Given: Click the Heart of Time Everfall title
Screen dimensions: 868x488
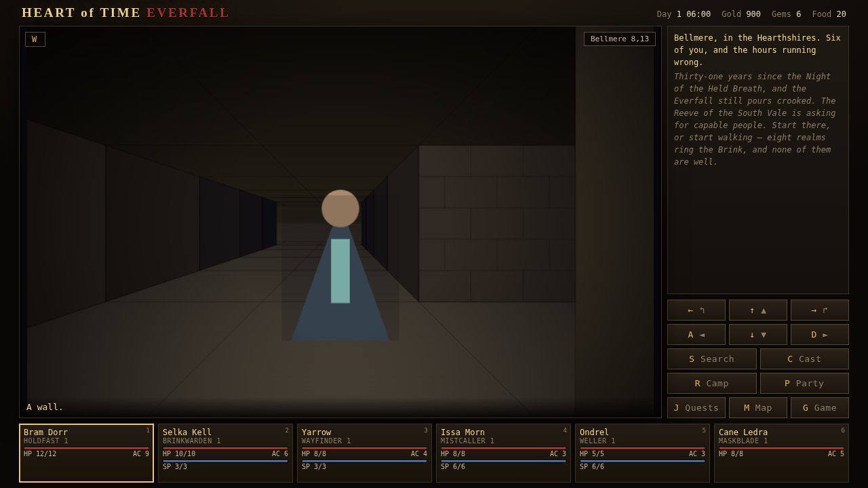Looking at the screenshot, I should (x=125, y=13).
